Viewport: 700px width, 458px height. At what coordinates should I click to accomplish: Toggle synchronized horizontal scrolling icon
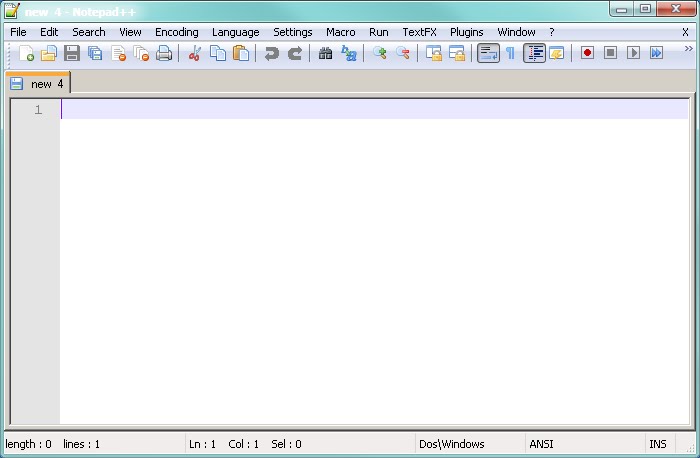coord(457,53)
